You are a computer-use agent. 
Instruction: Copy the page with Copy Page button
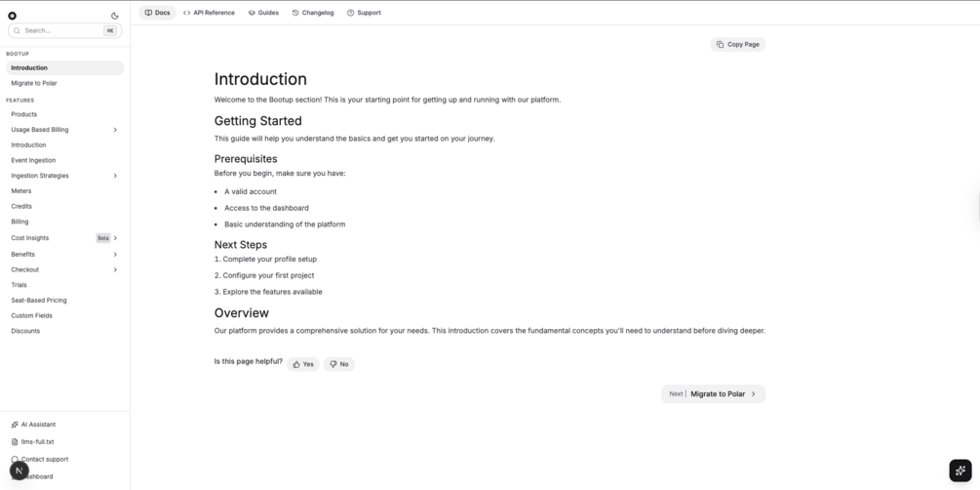pyautogui.click(x=737, y=44)
